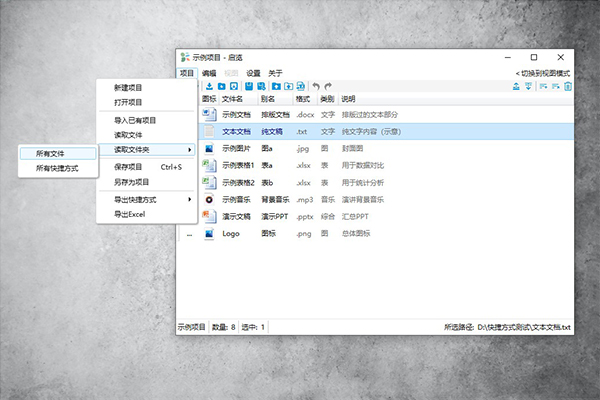
Task: Select the 示例表格2 file name
Action: (x=238, y=183)
